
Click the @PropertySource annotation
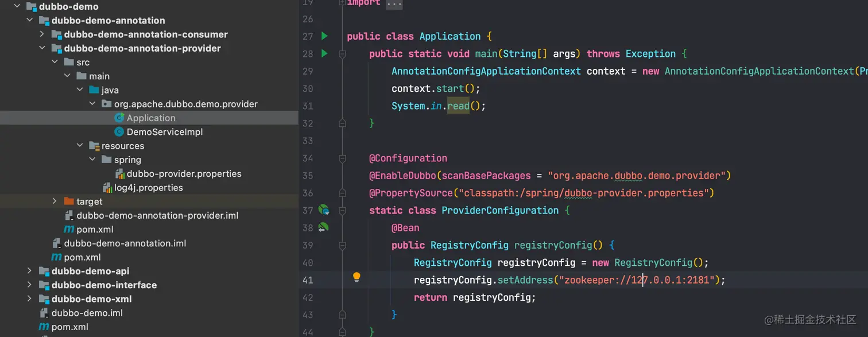[411, 193]
